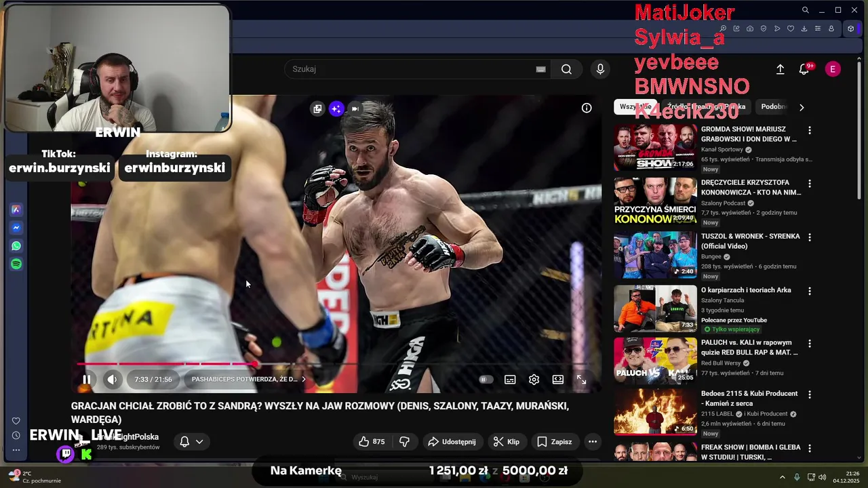
Task: Save video with Zapisz button
Action: tap(555, 441)
